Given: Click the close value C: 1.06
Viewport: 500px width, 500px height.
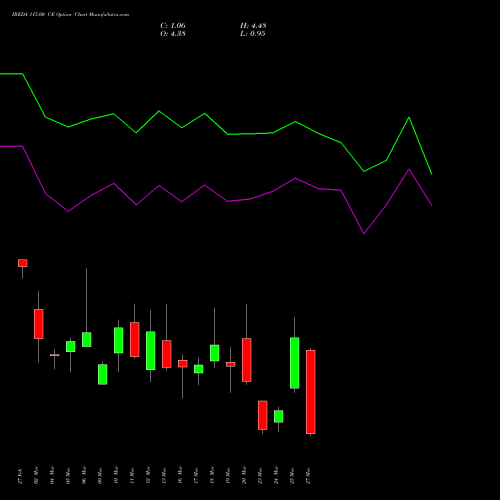Looking at the screenshot, I should (x=173, y=26).
